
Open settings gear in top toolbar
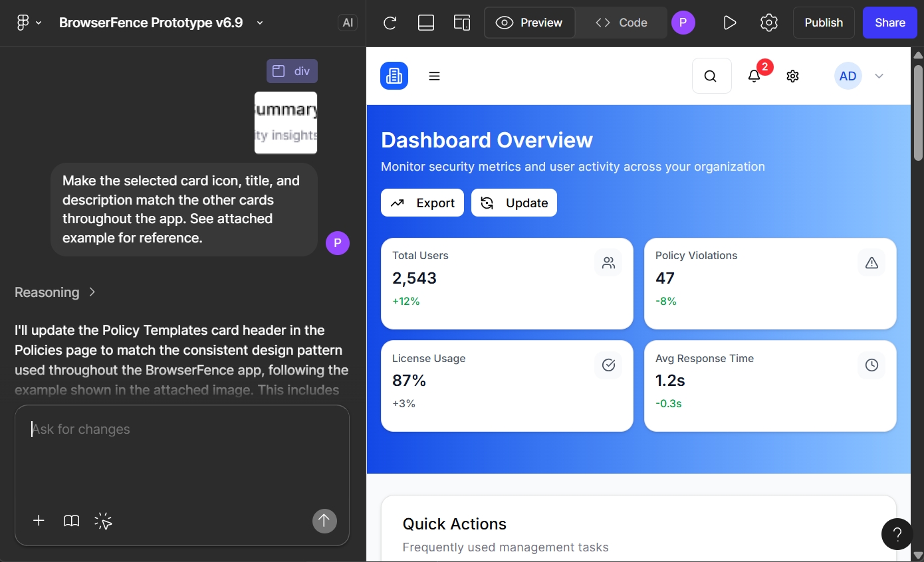tap(768, 23)
